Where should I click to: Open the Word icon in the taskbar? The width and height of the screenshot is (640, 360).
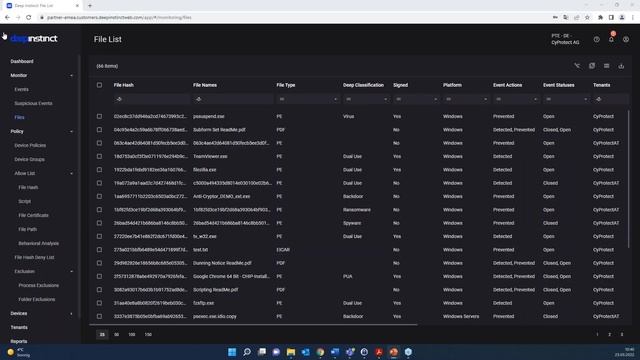(x=335, y=352)
